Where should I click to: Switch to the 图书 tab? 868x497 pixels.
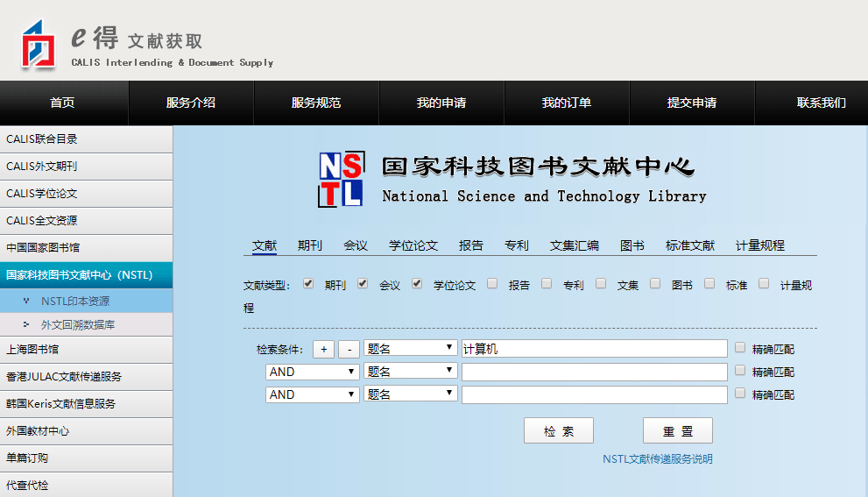point(632,245)
